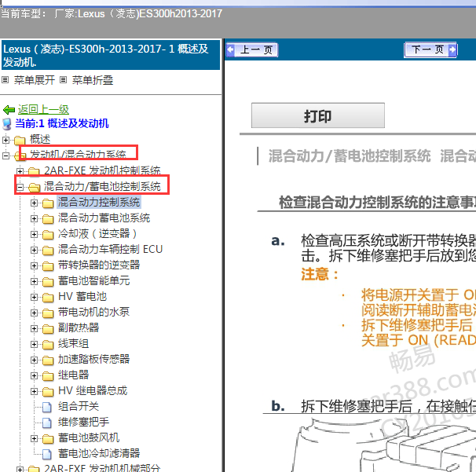Image resolution: width=476 pixels, height=472 pixels.
Task: Click the 返回上一级 link
Action: (x=43, y=109)
